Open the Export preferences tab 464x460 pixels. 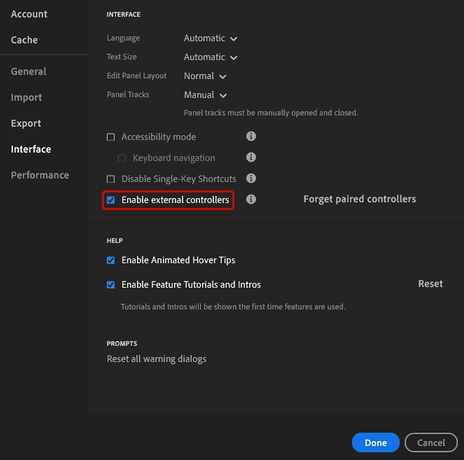(x=26, y=124)
